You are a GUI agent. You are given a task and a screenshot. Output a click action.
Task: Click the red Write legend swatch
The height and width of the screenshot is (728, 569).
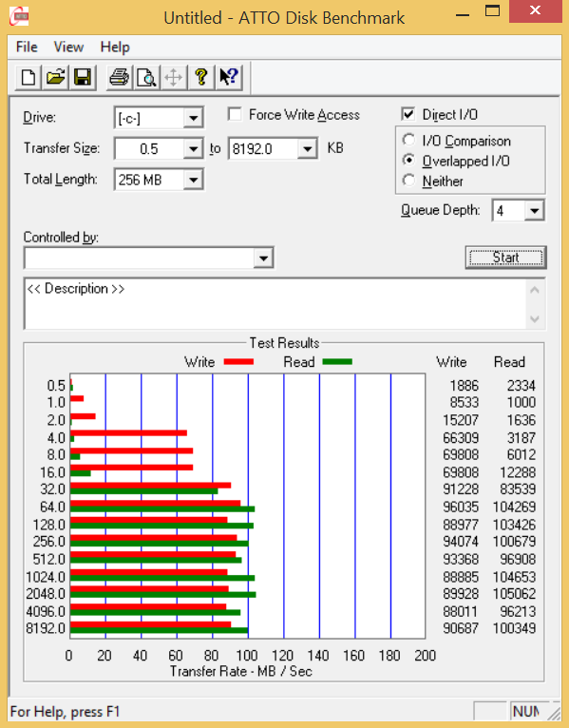pyautogui.click(x=238, y=362)
